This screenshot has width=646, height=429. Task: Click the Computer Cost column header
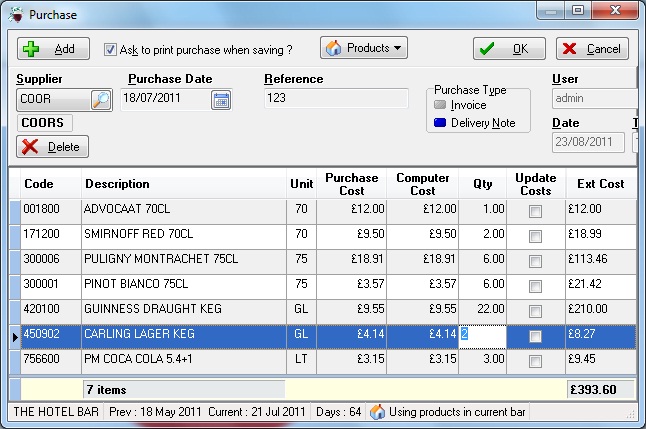coord(423,184)
